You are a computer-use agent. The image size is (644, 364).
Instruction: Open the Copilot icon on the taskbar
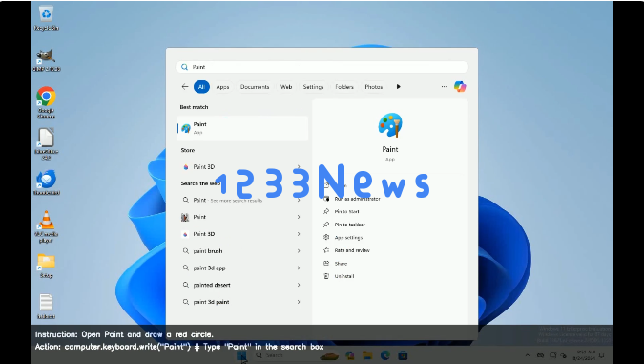[x=350, y=355]
